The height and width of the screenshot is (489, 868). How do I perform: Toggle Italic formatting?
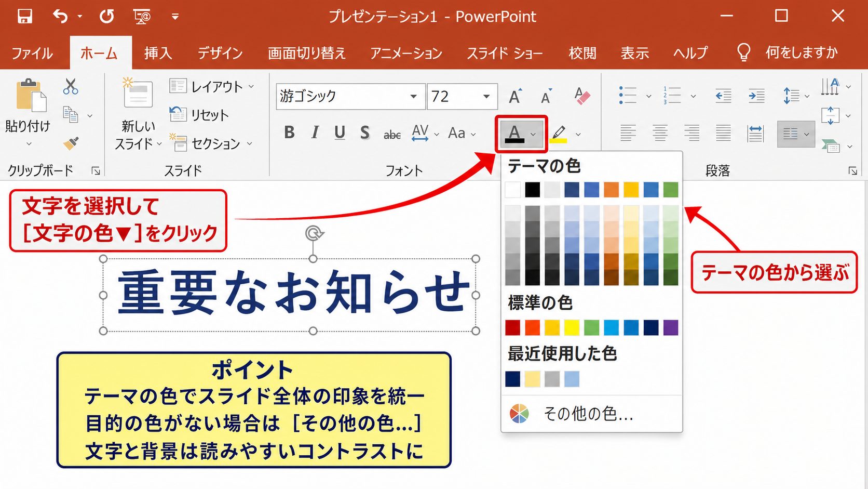[315, 133]
